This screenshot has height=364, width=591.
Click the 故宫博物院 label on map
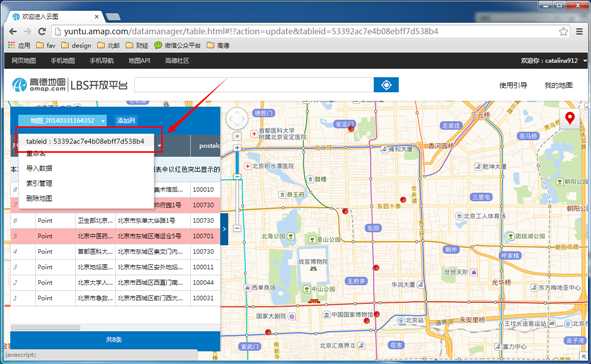(313, 261)
